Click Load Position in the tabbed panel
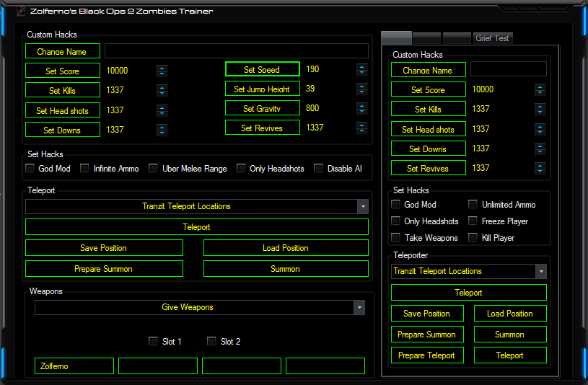 click(x=510, y=314)
